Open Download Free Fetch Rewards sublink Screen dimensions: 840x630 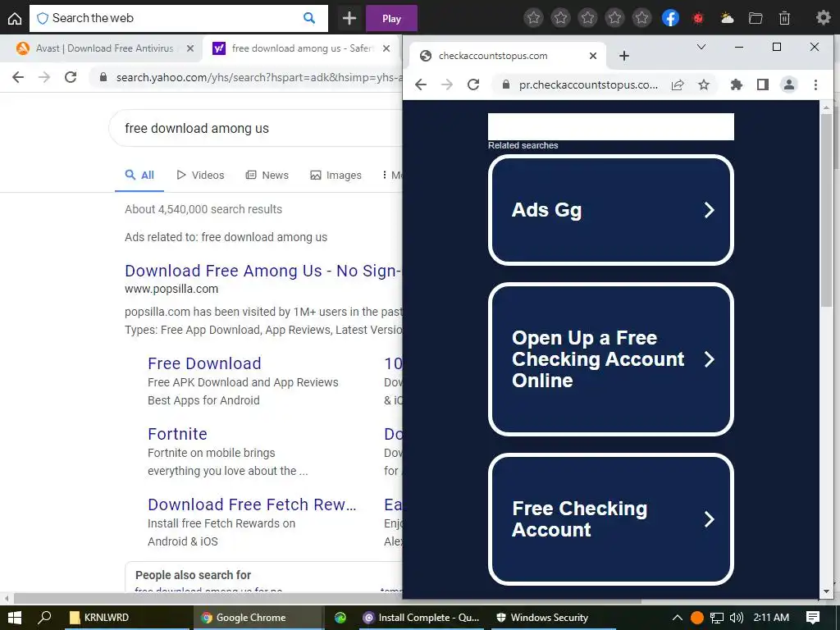(252, 504)
